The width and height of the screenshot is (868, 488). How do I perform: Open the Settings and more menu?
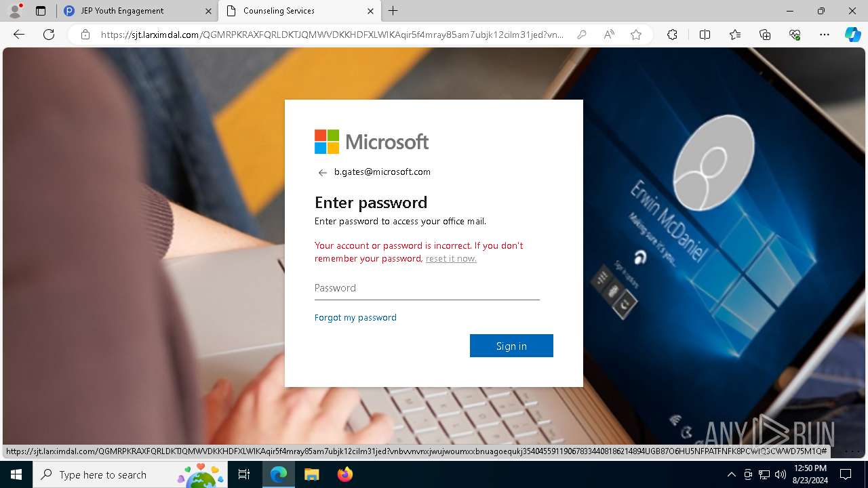[825, 35]
